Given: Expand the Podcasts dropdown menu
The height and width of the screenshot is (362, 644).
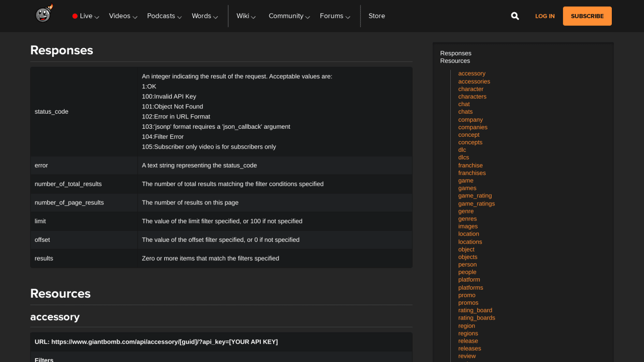Looking at the screenshot, I should [164, 16].
